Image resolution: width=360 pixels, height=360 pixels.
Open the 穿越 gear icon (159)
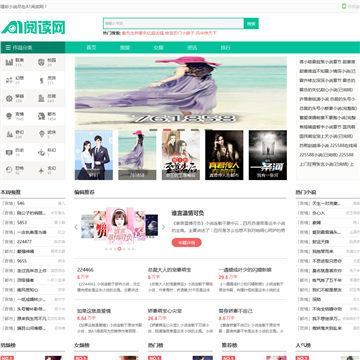[9, 98]
